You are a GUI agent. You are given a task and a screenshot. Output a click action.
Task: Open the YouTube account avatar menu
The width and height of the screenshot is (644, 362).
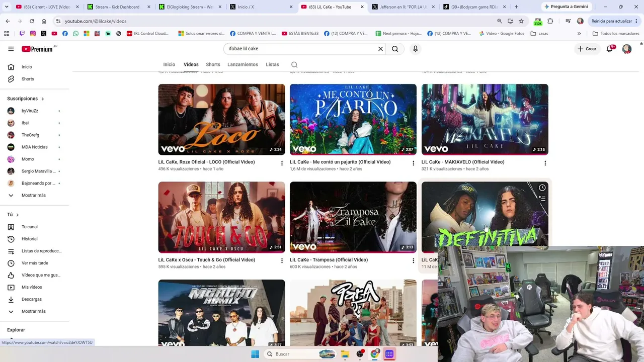(627, 49)
